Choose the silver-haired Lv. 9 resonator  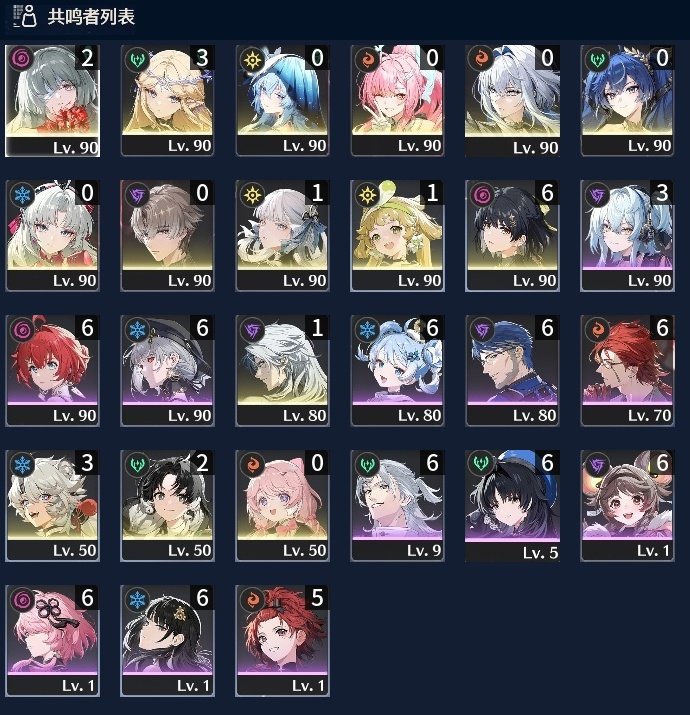(x=397, y=505)
